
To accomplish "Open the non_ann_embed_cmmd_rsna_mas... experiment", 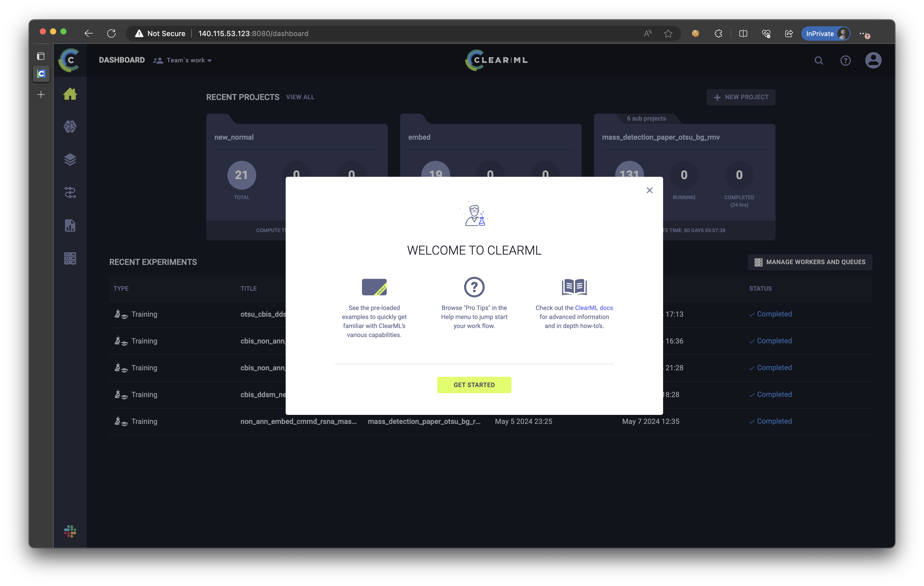I will pyautogui.click(x=299, y=422).
